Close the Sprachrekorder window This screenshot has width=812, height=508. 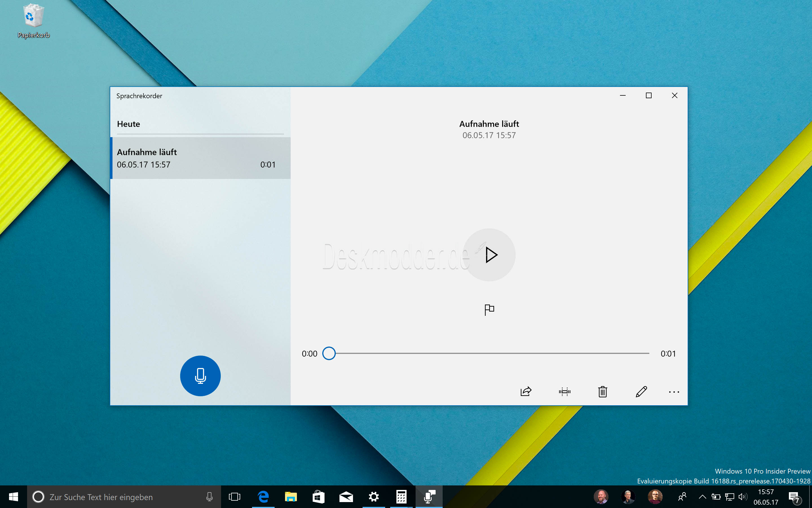[x=674, y=95]
